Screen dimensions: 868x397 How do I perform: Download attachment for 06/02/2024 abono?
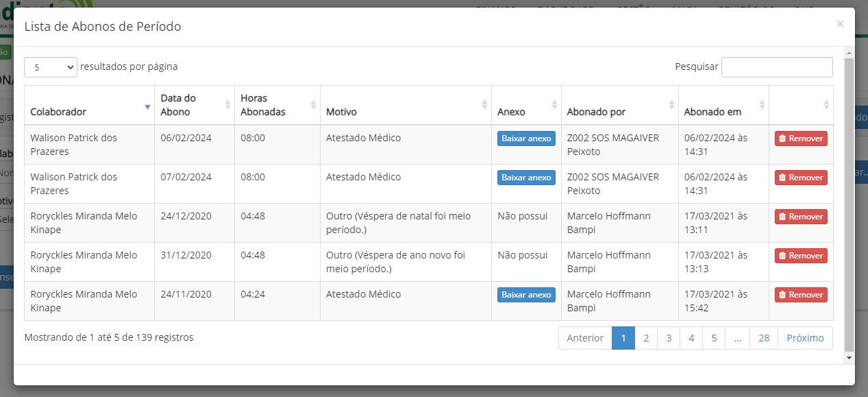point(526,139)
